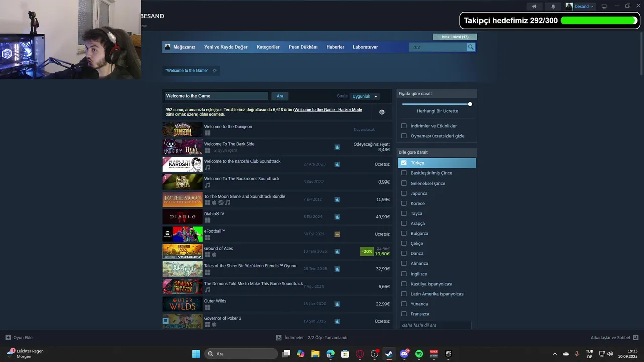This screenshot has width=644, height=362.
Task: Open the İndirmeler downloads status
Action: point(312,338)
